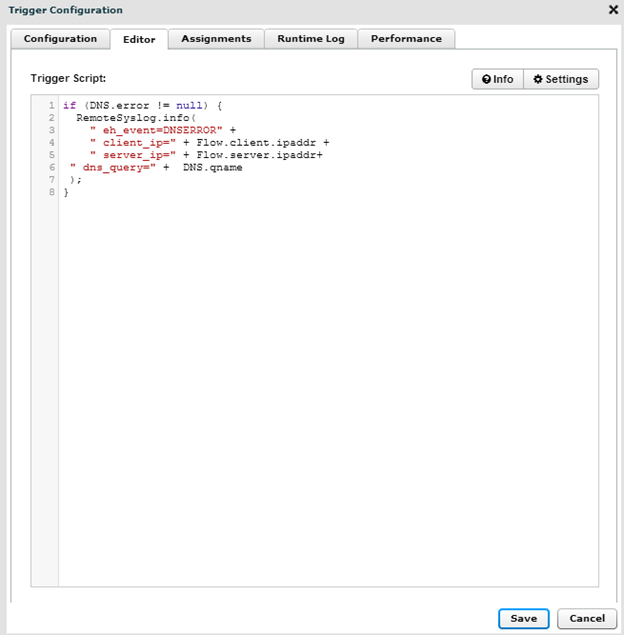Save the trigger script
624x635 pixels.
[523, 618]
